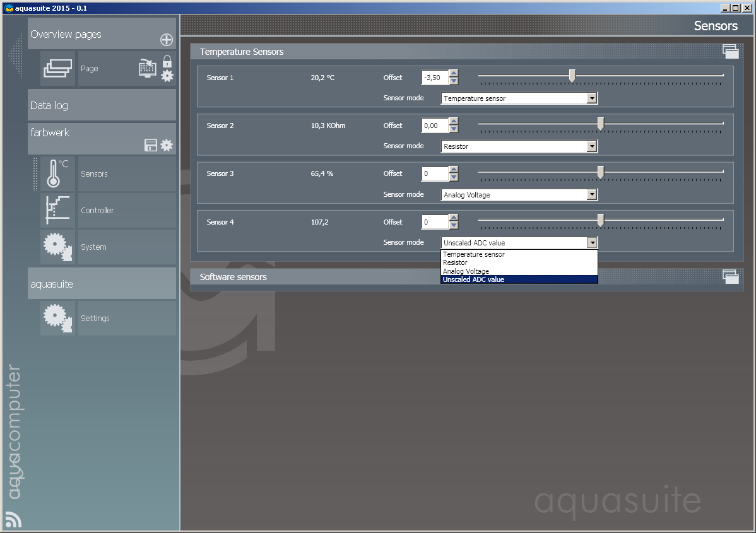Open the System sidebar item

tap(127, 247)
